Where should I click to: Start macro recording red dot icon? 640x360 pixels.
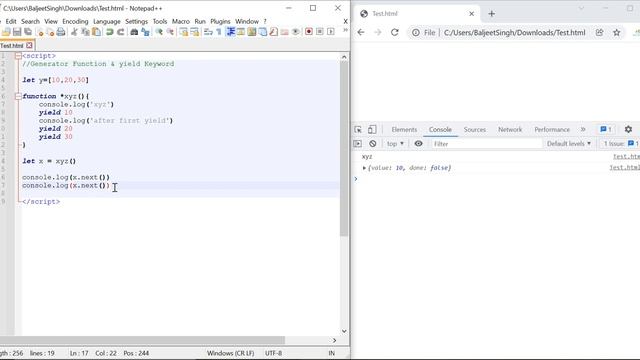(309, 32)
